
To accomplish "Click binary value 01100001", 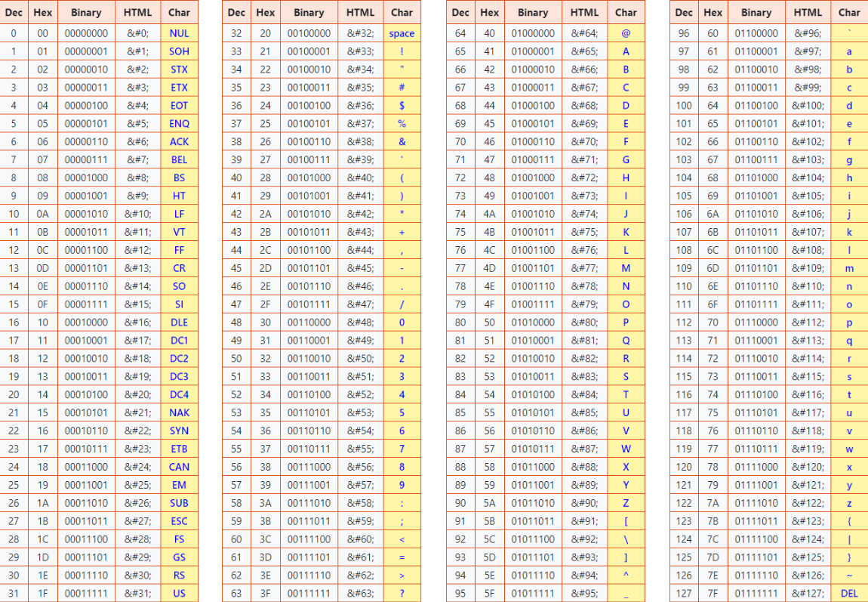I will coord(756,51).
